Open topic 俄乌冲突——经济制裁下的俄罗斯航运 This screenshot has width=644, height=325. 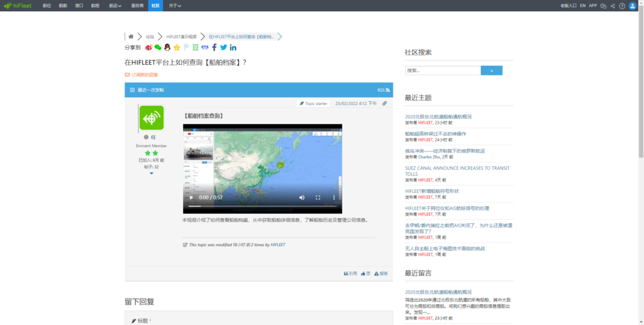click(445, 151)
